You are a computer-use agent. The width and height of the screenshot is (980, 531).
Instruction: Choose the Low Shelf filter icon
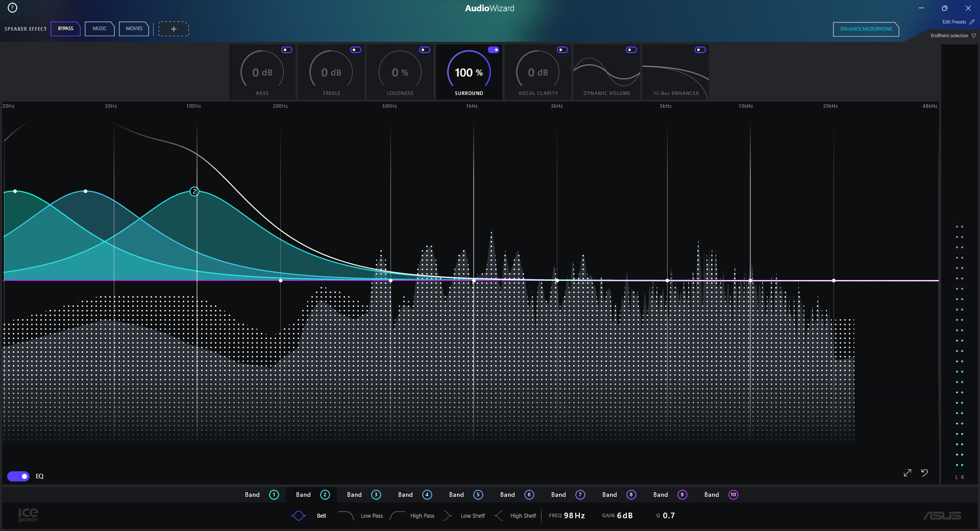point(448,516)
